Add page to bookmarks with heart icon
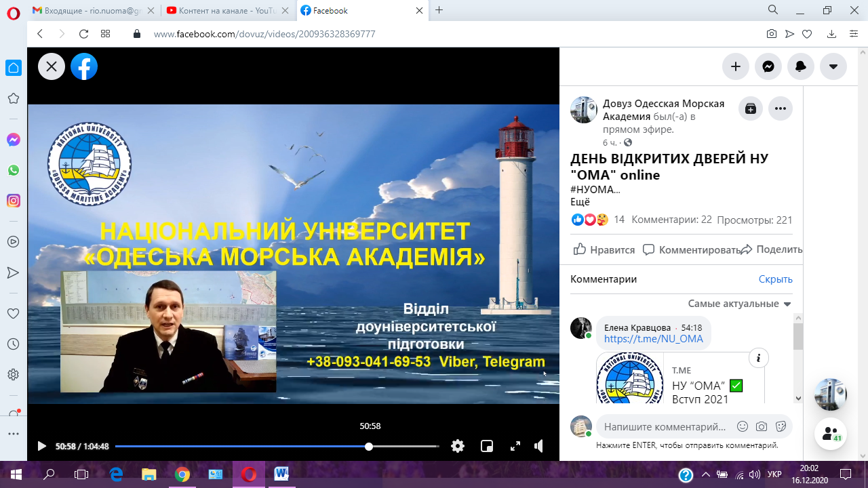The image size is (868, 488). coord(807,34)
